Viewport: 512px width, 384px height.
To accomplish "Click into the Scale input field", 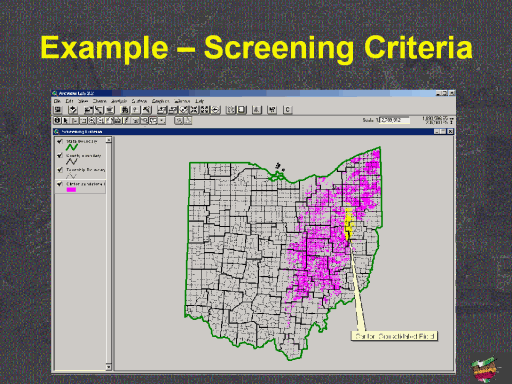I will coord(395,120).
